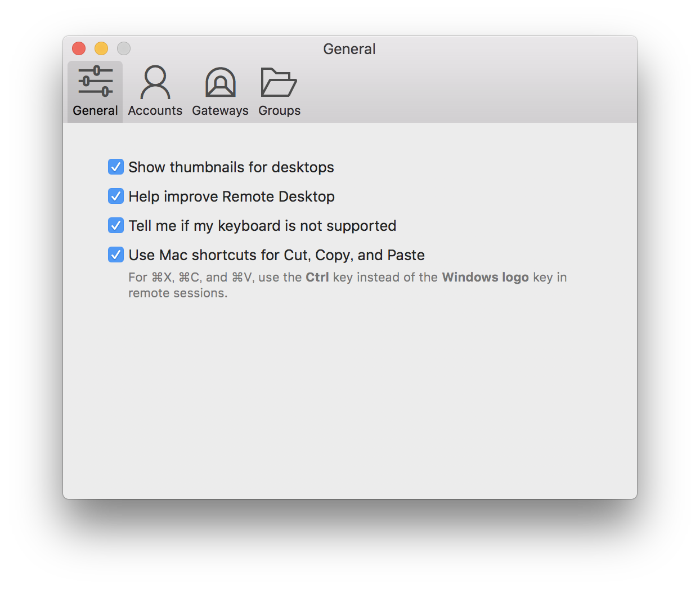700x589 pixels.
Task: Click the Ctrl key hint description text
Action: tap(347, 285)
